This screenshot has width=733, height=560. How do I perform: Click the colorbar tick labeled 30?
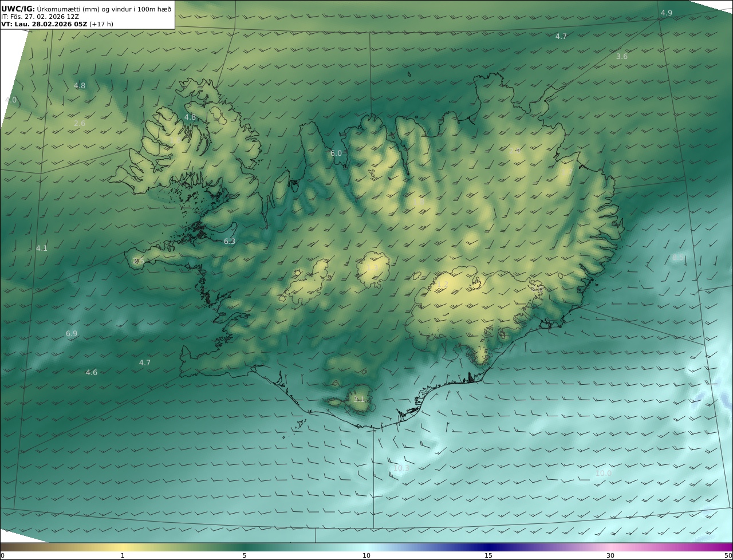tap(610, 555)
